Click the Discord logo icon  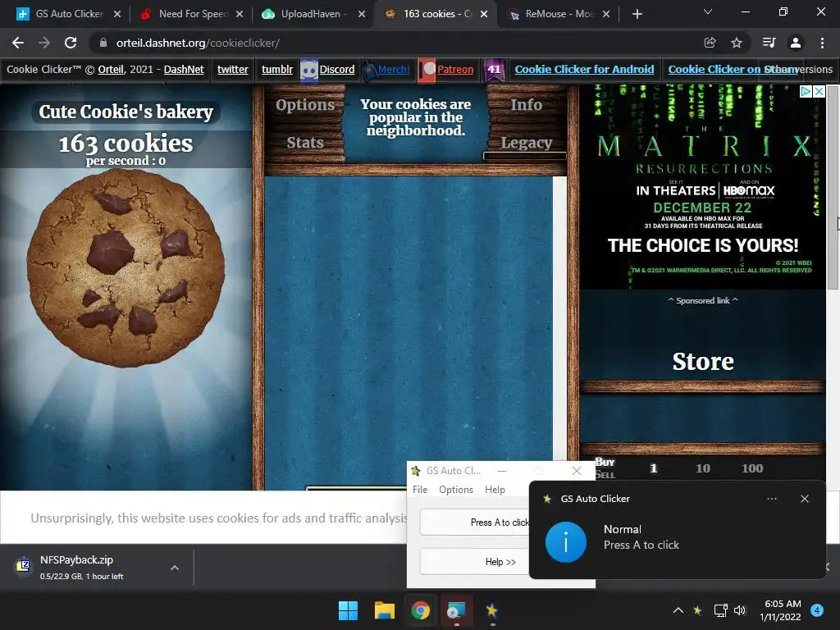[309, 70]
